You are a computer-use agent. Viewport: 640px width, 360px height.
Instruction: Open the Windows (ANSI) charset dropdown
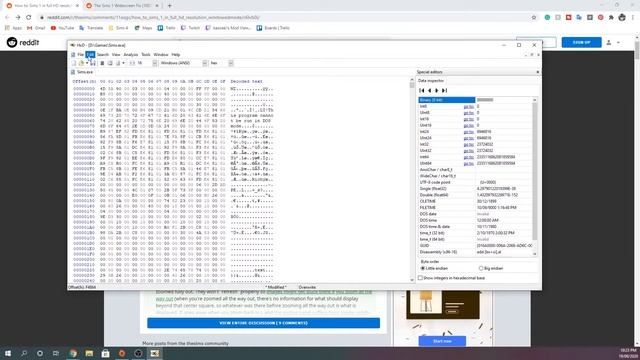tap(205, 63)
